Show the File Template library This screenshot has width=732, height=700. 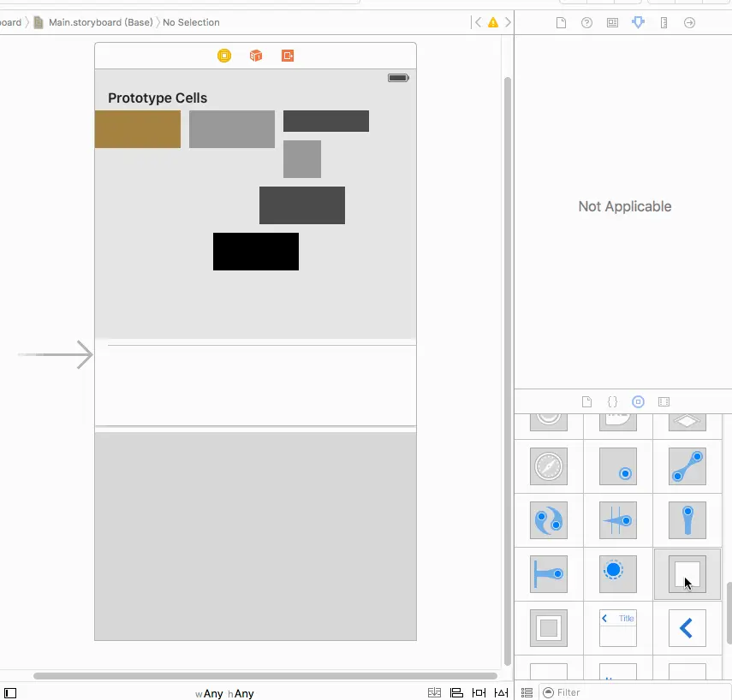coord(586,402)
